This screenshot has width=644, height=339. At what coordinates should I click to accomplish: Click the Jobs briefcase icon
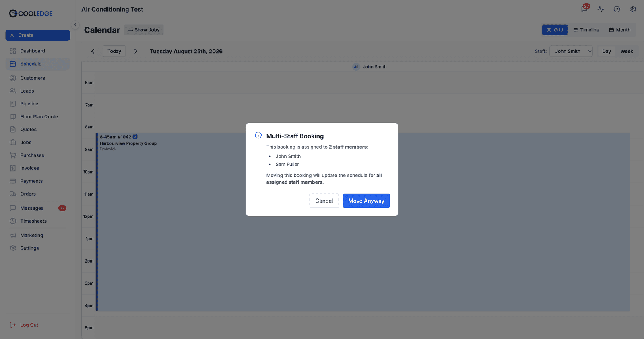pyautogui.click(x=13, y=142)
